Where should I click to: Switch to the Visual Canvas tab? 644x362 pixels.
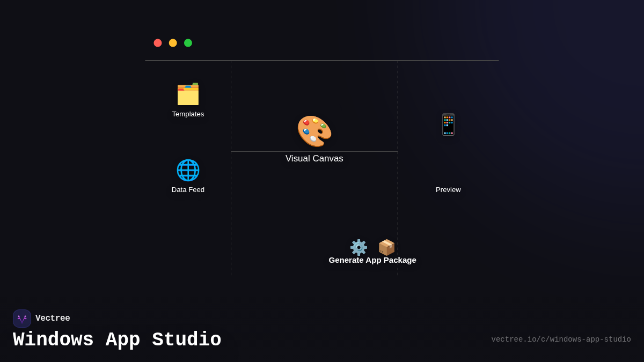pyautogui.click(x=314, y=158)
